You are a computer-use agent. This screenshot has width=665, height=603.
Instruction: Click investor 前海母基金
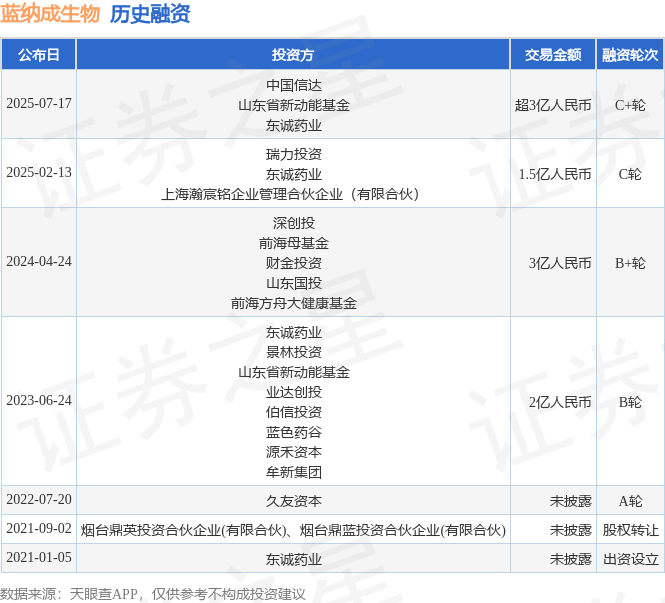293,243
